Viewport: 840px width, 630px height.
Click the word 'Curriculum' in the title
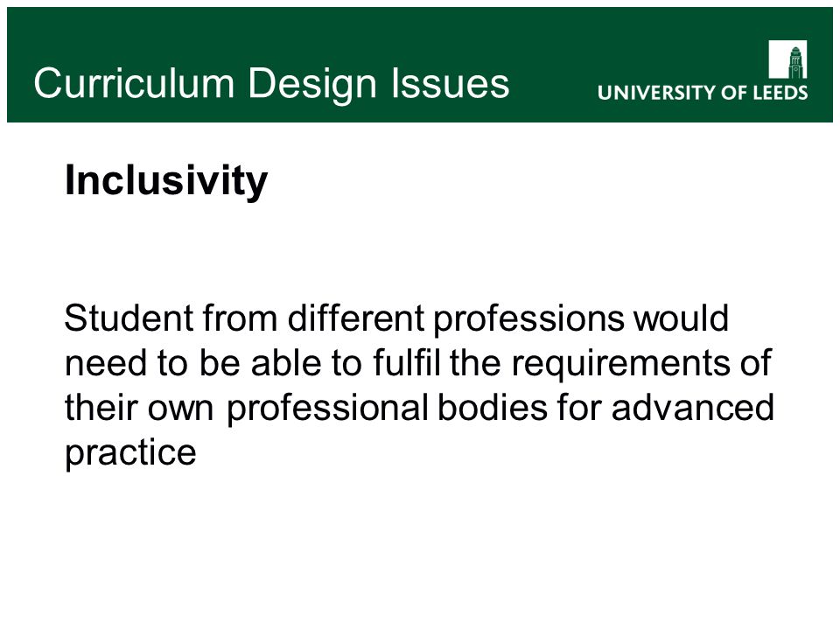point(135,84)
